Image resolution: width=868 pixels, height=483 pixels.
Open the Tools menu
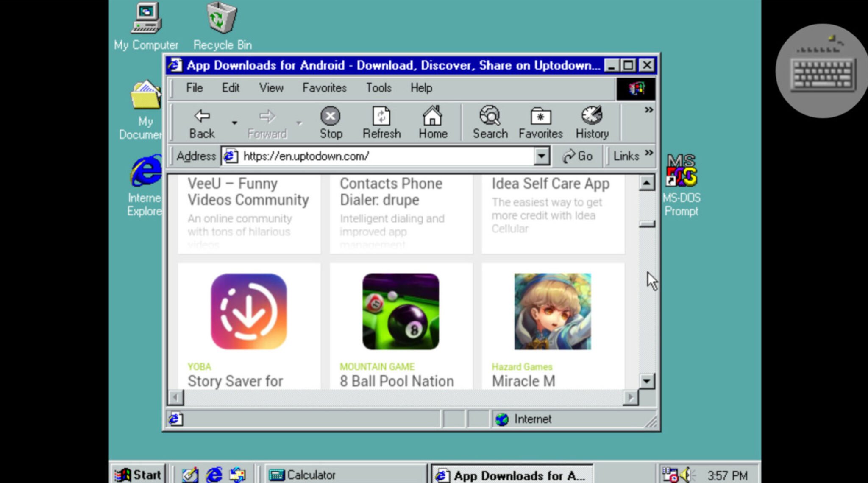tap(378, 88)
